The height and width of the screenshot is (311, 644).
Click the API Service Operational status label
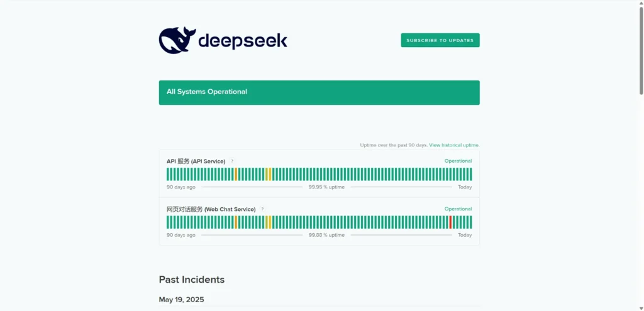tap(458, 161)
